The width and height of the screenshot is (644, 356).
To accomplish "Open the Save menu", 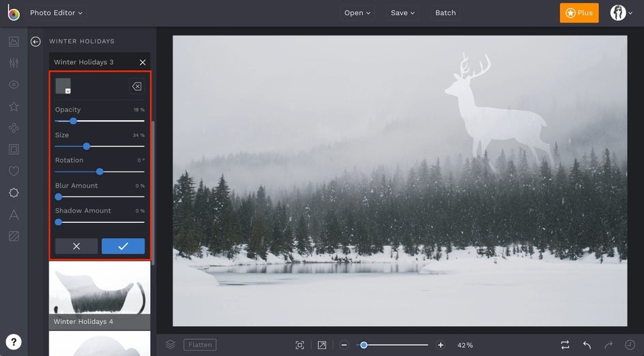I will (402, 13).
